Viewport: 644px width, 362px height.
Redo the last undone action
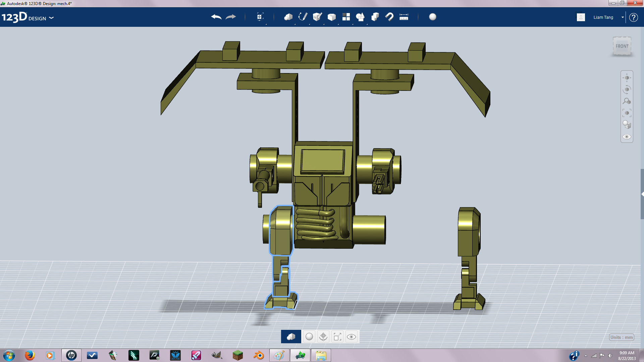(x=231, y=17)
